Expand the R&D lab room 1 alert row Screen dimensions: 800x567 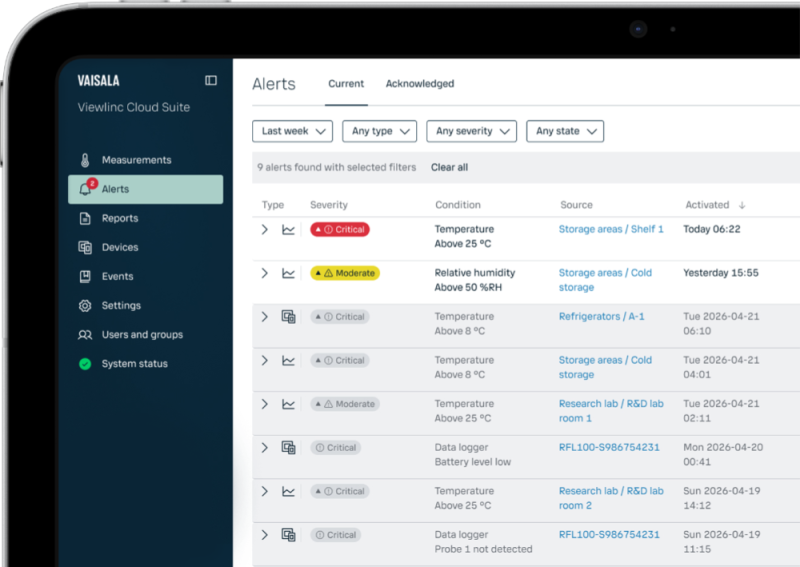[264, 404]
